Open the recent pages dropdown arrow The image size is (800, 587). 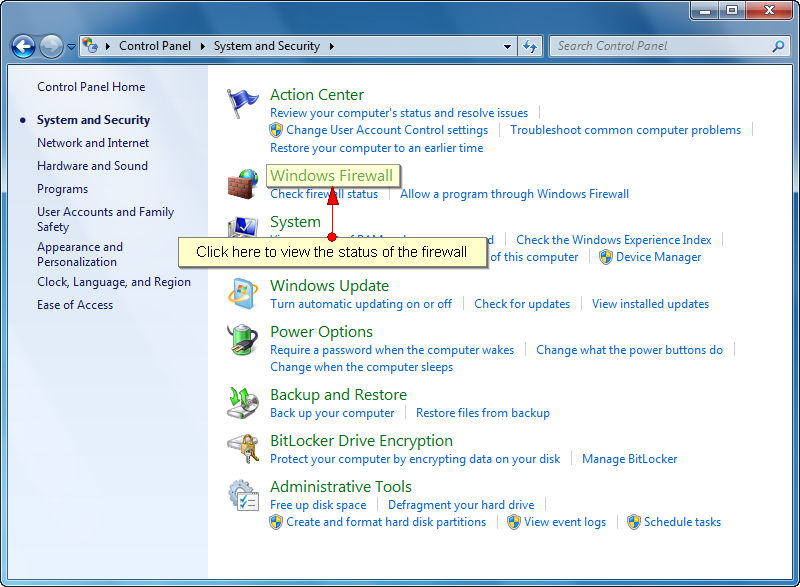71,46
